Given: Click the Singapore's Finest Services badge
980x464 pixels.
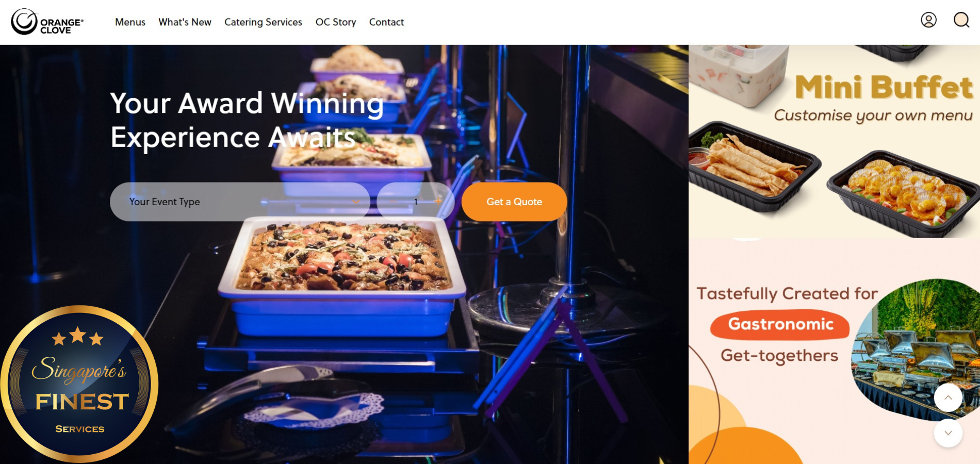Looking at the screenshot, I should coord(79,384).
